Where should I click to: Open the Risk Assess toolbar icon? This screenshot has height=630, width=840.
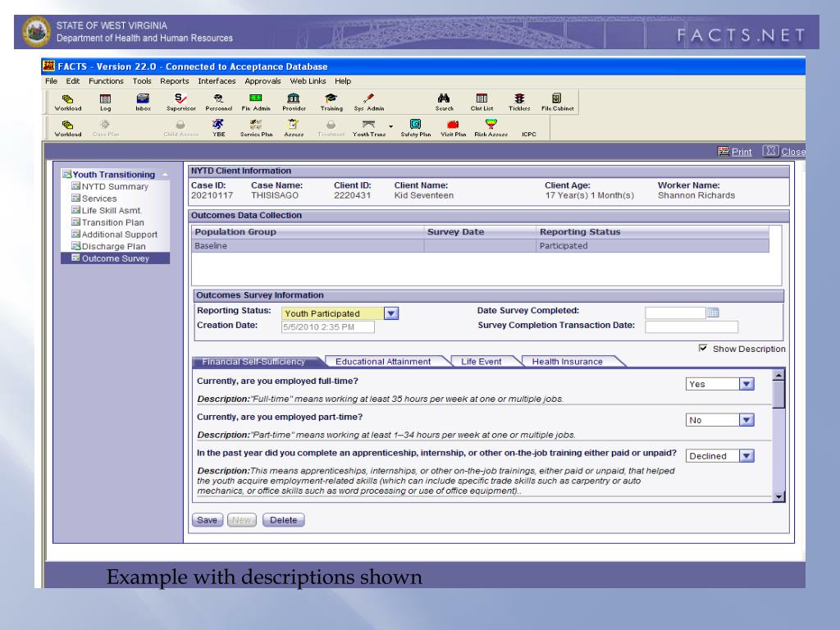tap(491, 128)
